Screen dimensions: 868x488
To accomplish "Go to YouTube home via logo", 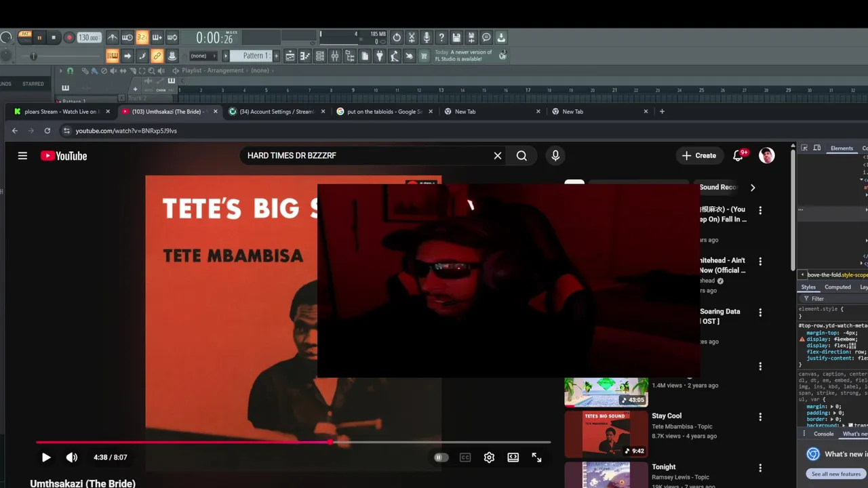I will coord(64,156).
